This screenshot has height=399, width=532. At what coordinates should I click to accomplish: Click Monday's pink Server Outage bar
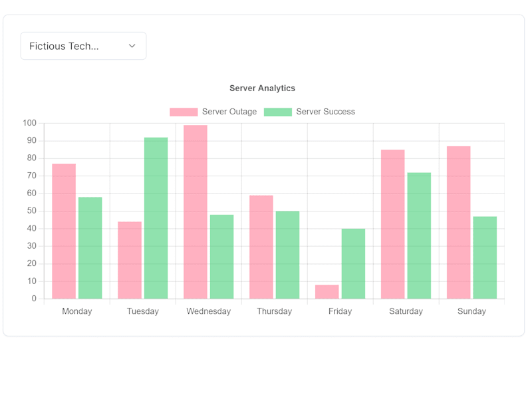click(x=64, y=231)
